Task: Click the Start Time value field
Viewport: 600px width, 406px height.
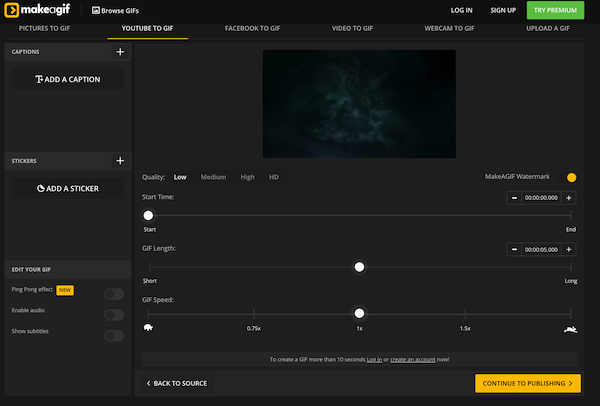Action: coord(541,198)
